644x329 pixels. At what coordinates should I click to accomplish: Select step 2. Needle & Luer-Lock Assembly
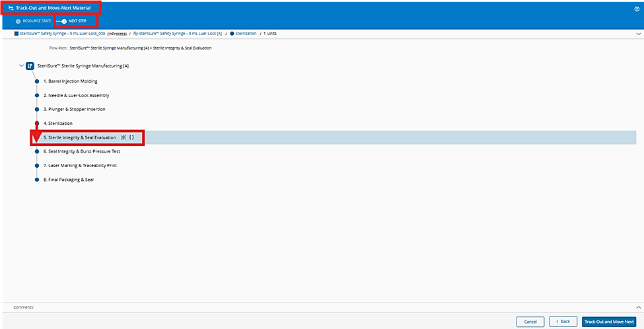77,95
